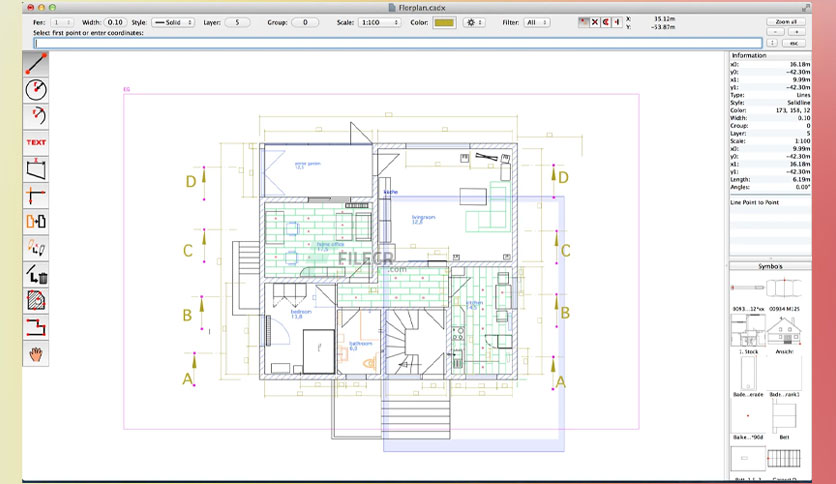Click the esc button

point(794,43)
